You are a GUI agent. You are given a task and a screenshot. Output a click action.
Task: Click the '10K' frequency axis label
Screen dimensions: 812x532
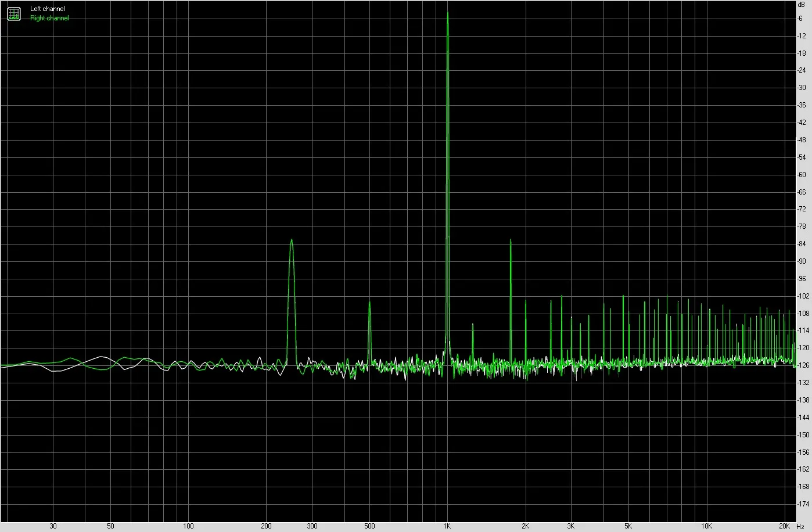pyautogui.click(x=706, y=526)
